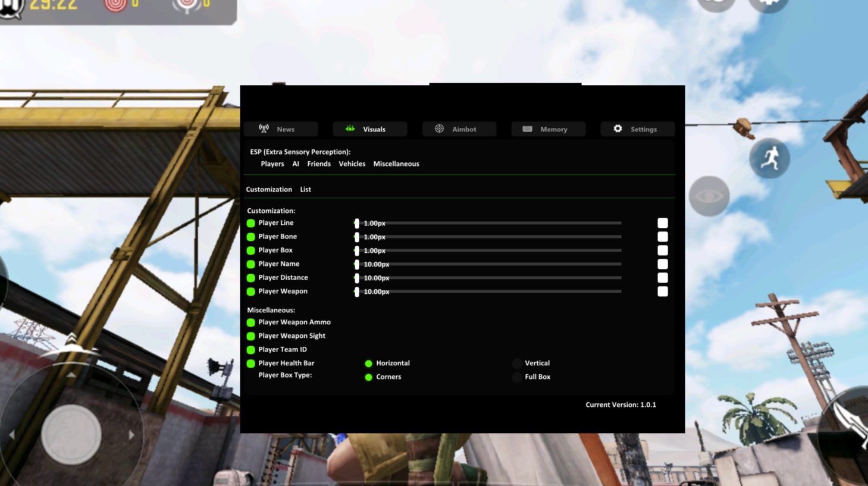Open the Player Name color swatch
868x486 pixels.
[663, 264]
